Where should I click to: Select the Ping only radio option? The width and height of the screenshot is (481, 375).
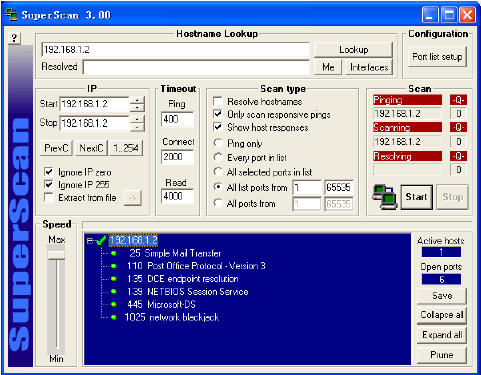coord(218,143)
